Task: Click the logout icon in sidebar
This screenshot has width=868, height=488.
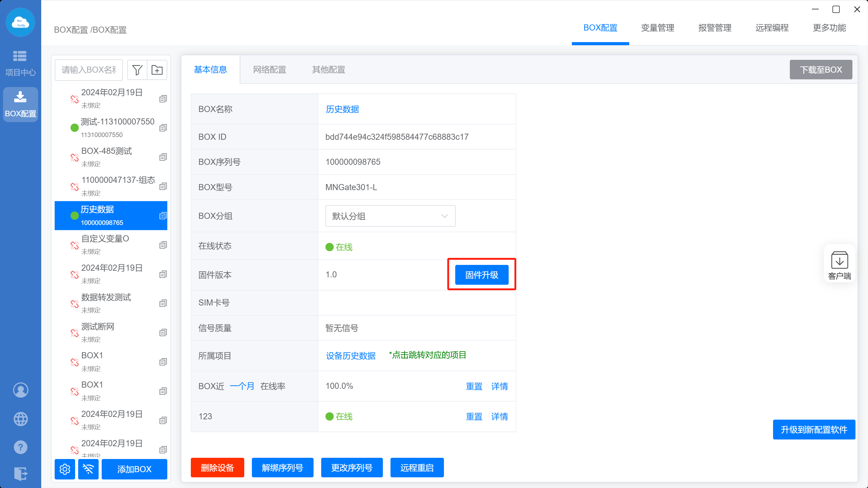Action: pos(20,474)
